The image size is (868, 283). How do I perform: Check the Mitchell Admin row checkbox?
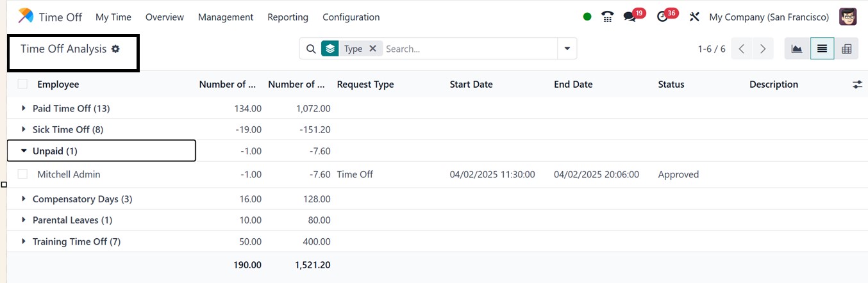tap(23, 174)
